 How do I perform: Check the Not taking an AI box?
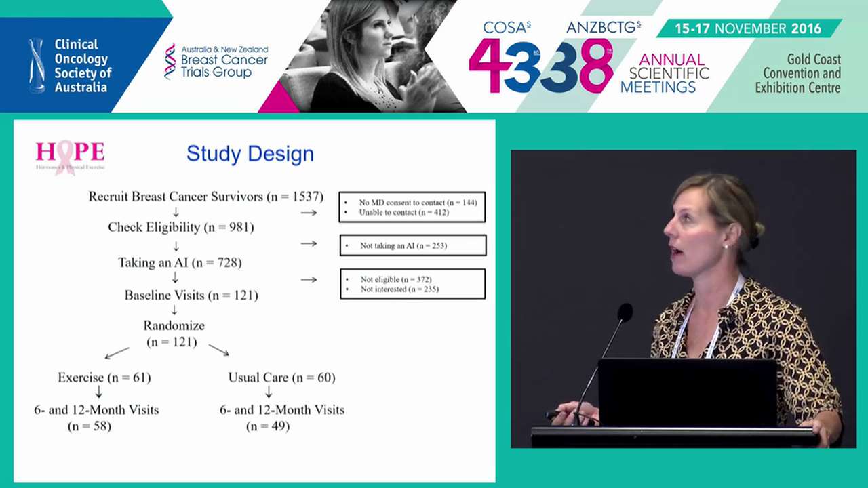point(412,245)
